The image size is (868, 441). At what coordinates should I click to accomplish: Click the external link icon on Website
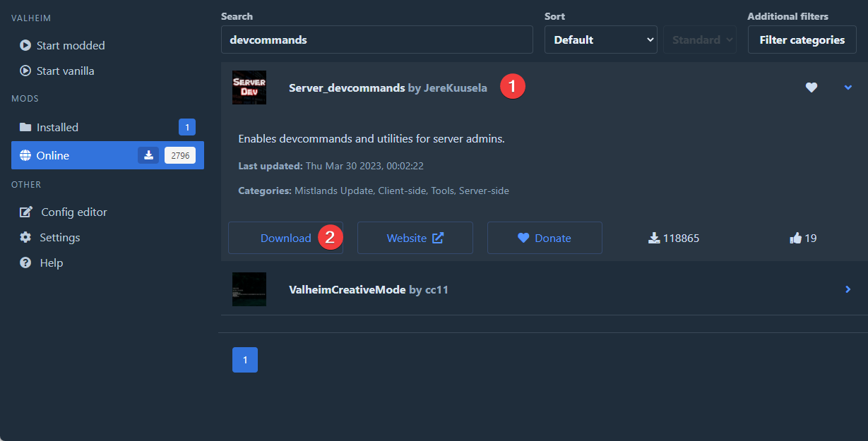coord(438,238)
